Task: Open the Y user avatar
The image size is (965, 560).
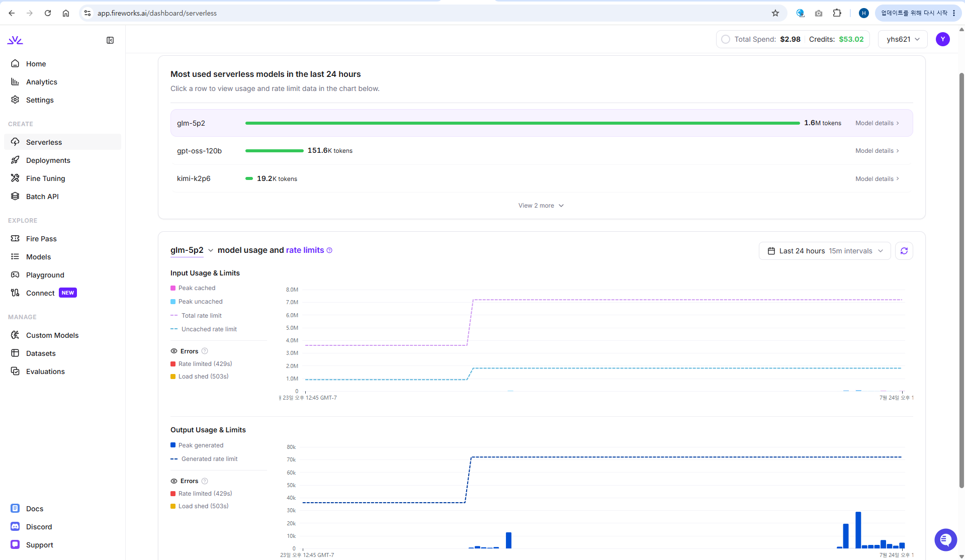Action: (942, 39)
